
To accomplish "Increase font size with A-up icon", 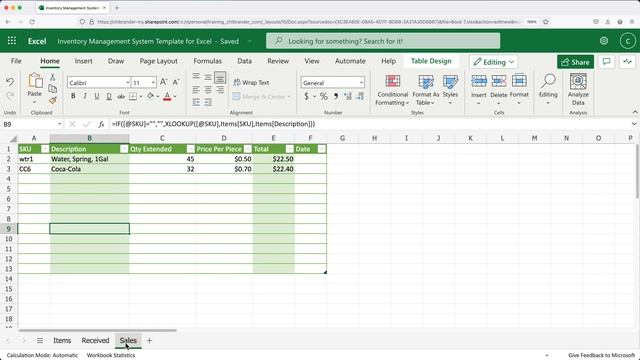I will tap(163, 82).
